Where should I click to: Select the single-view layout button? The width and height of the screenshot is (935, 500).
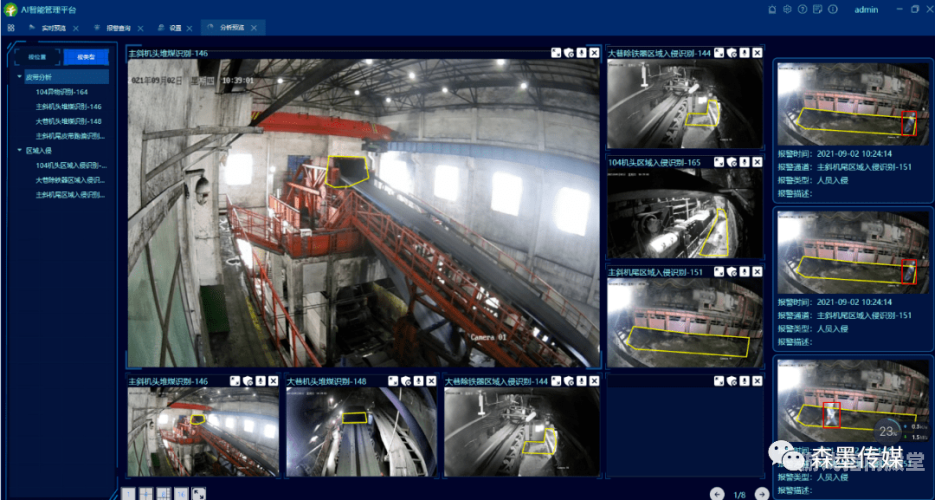click(x=128, y=493)
